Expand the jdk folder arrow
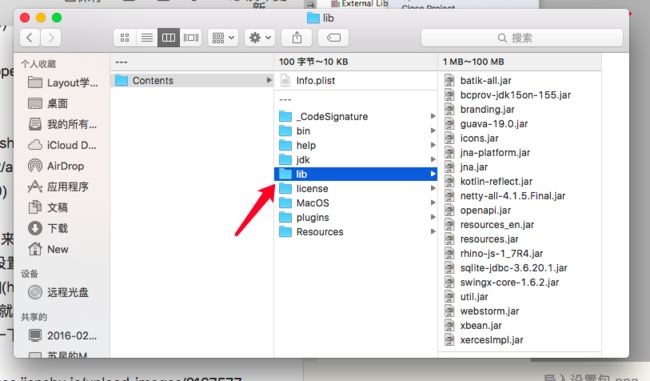This screenshot has height=381, width=650. point(433,159)
